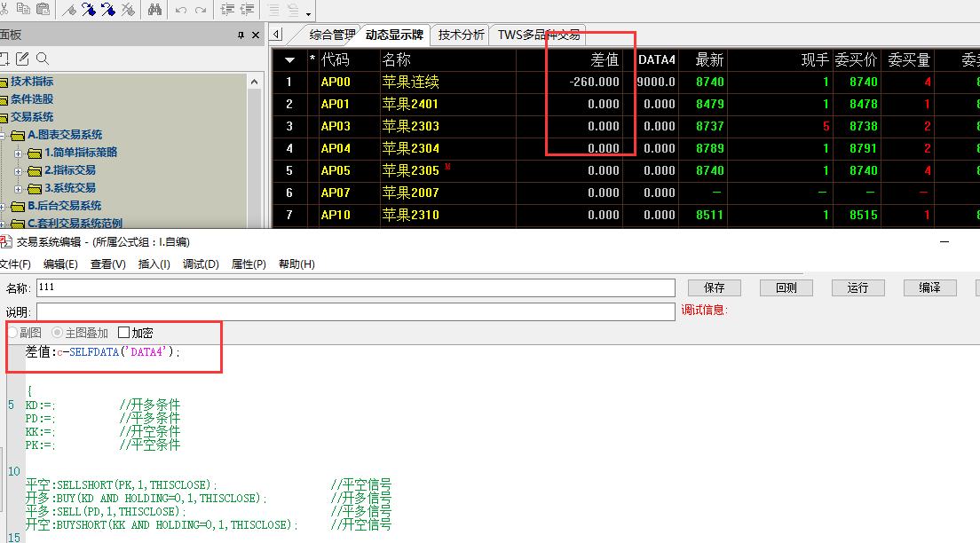Select row AP00 苹果连续
Screen dimensions: 980x543
[626, 82]
